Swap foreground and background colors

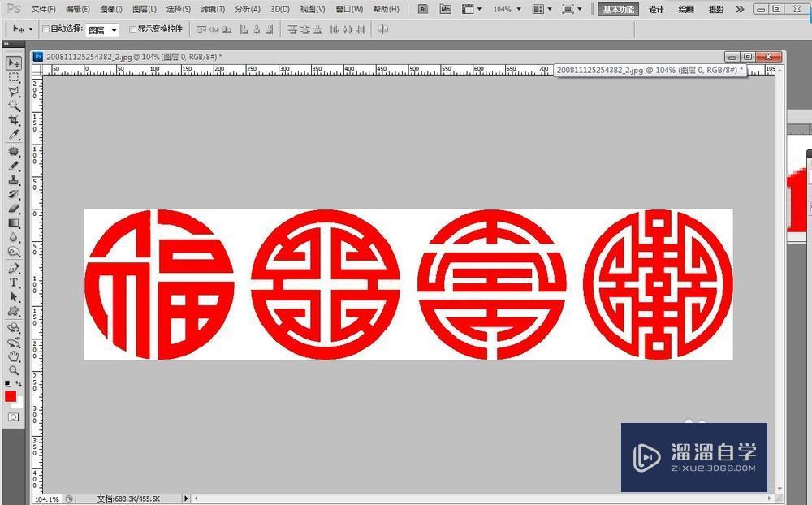pos(19,384)
